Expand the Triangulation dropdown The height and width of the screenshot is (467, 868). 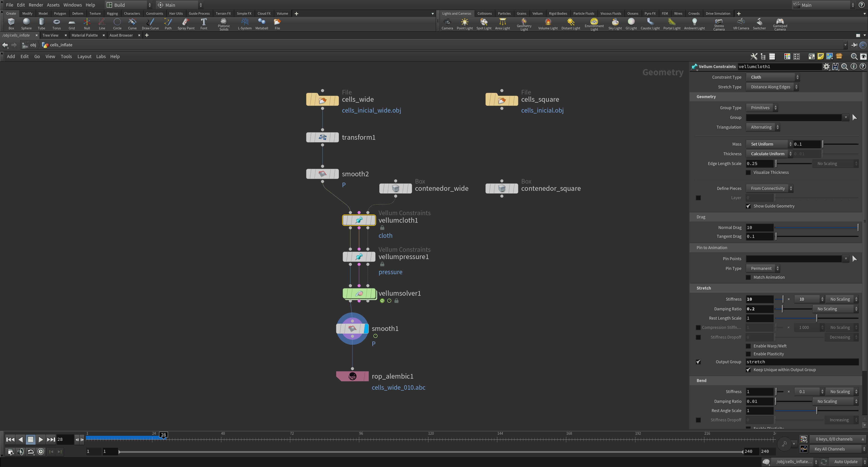click(x=763, y=127)
